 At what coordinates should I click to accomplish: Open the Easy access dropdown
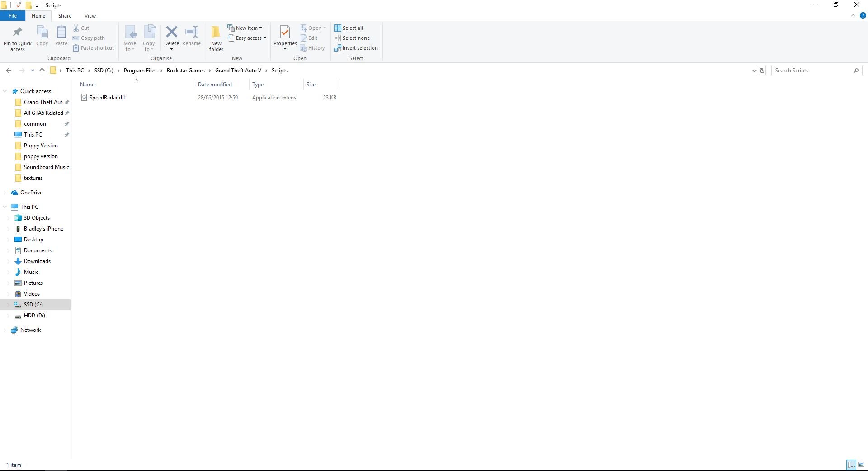[247, 38]
